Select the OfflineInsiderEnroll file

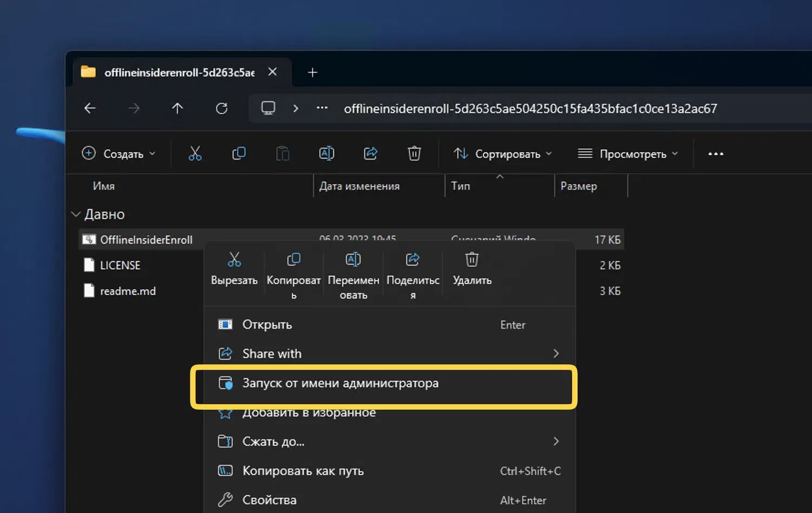point(146,239)
